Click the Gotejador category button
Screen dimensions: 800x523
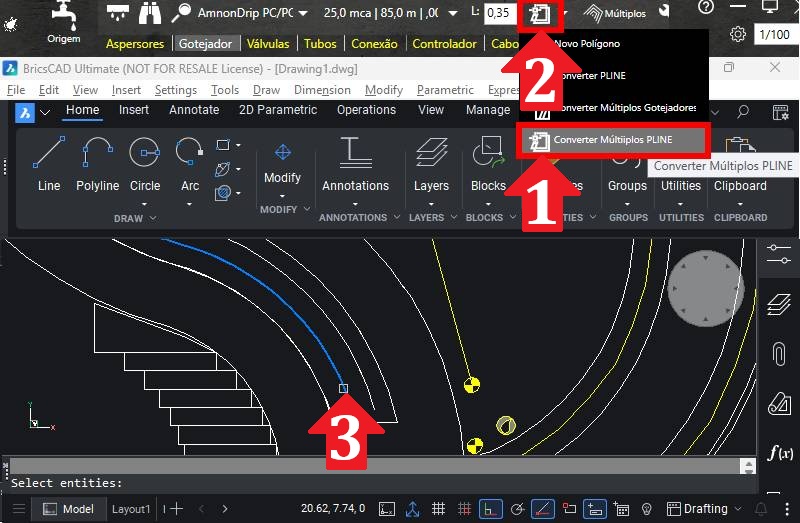point(205,44)
